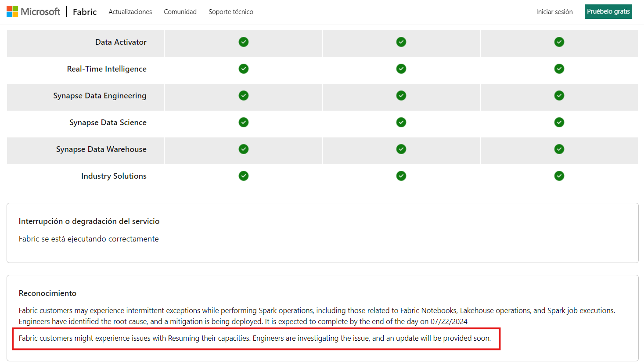The image size is (644, 364).
Task: Open the Actualizaciones menu item
Action: (130, 12)
